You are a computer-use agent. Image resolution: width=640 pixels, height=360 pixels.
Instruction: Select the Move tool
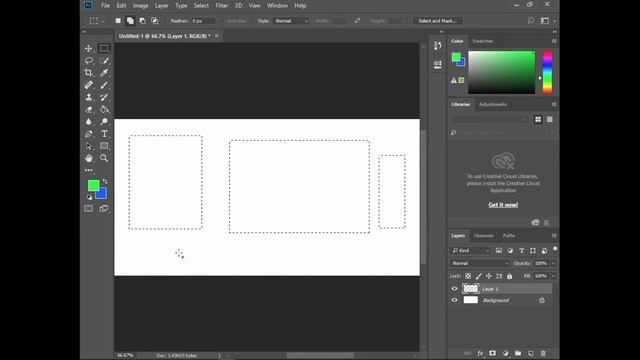click(89, 48)
